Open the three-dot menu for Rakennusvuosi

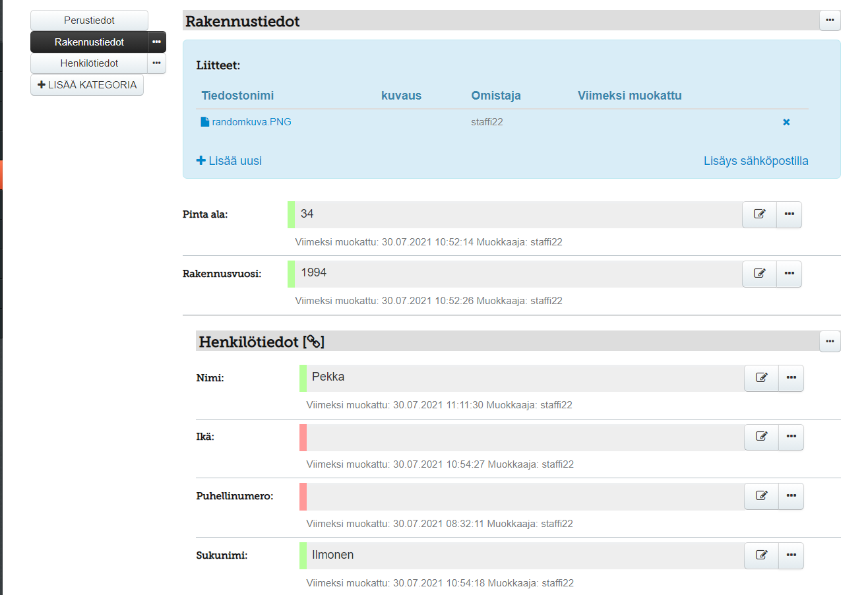tap(789, 273)
